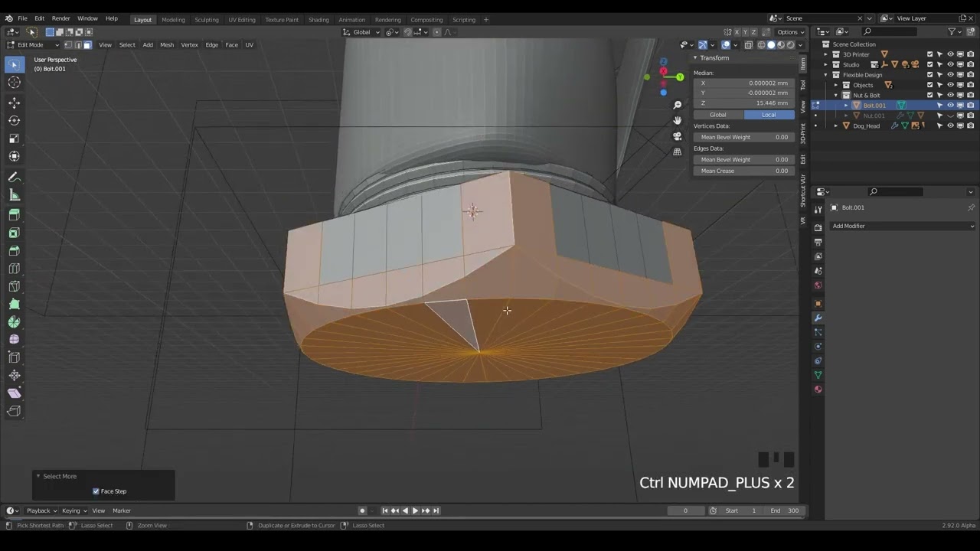This screenshot has width=980, height=551.
Task: Expand the 3D Printer collection
Action: (x=825, y=54)
